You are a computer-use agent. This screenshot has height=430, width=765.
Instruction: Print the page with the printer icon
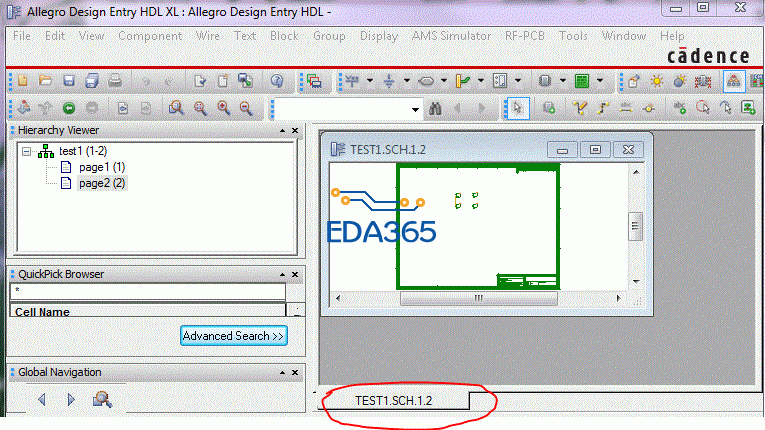(115, 81)
